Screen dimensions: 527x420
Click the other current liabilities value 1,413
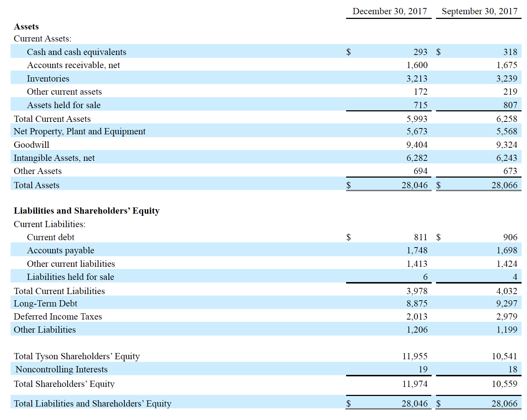tap(417, 264)
